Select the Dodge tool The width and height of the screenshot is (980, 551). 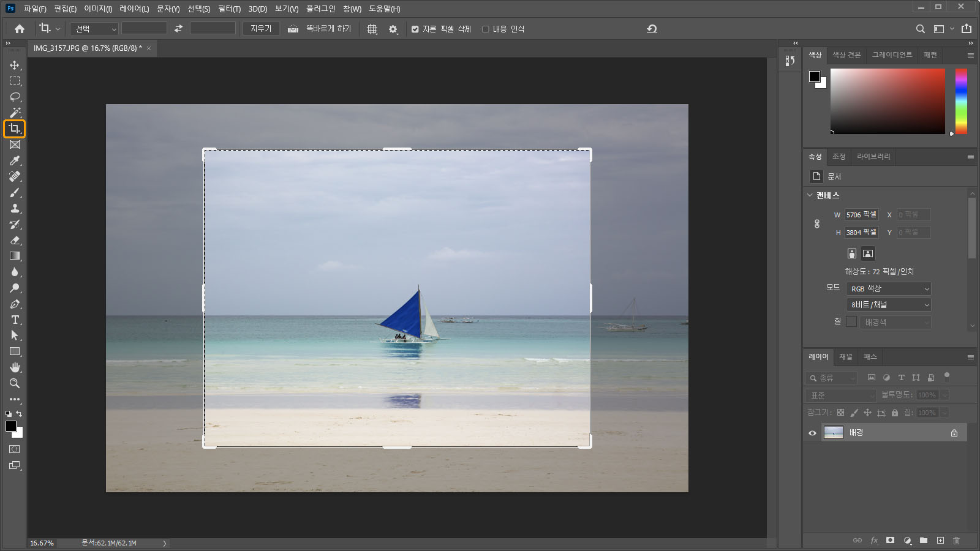click(15, 288)
